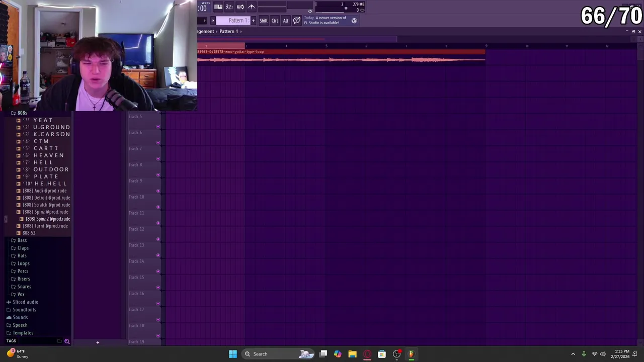Click the plus button next to Pattern 1
Viewport: 644px width, 362px height.
pos(253,21)
